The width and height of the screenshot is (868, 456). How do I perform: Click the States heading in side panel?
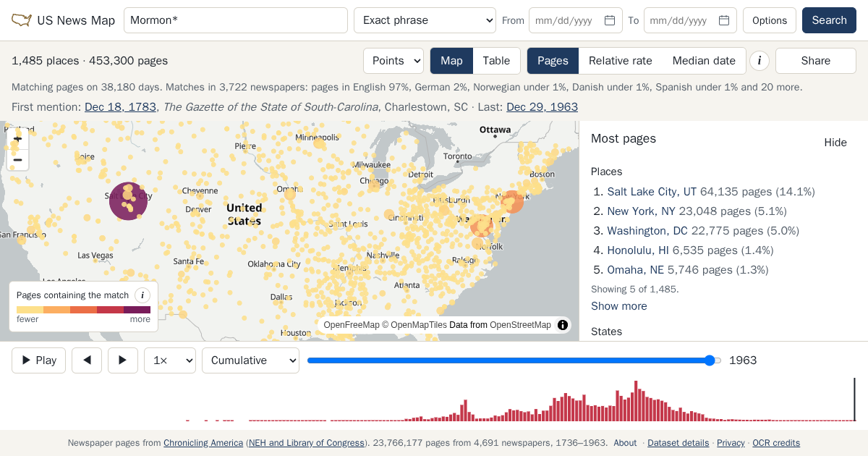coord(606,332)
